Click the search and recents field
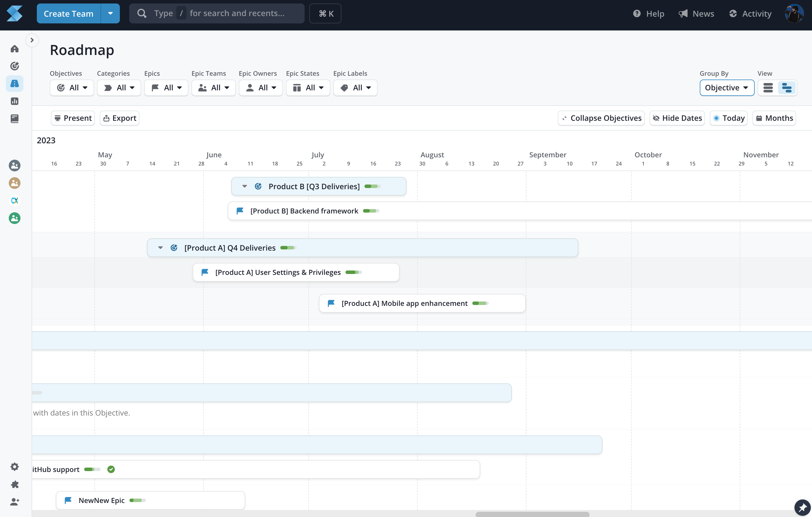 pyautogui.click(x=217, y=13)
